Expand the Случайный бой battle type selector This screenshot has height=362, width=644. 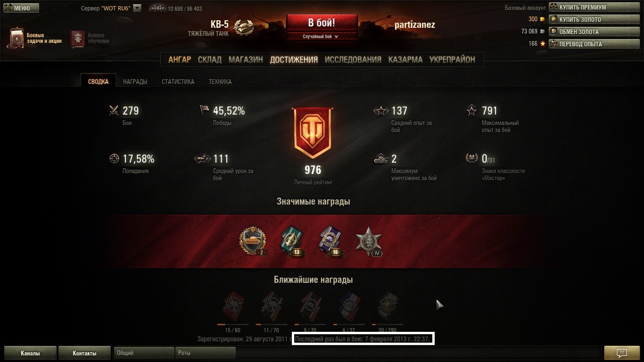point(322,36)
